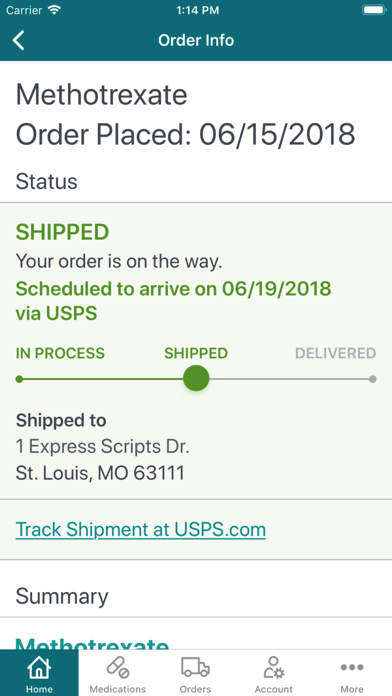Select the In Process start dot
Viewport: 392px width, 696px height.
(19, 379)
